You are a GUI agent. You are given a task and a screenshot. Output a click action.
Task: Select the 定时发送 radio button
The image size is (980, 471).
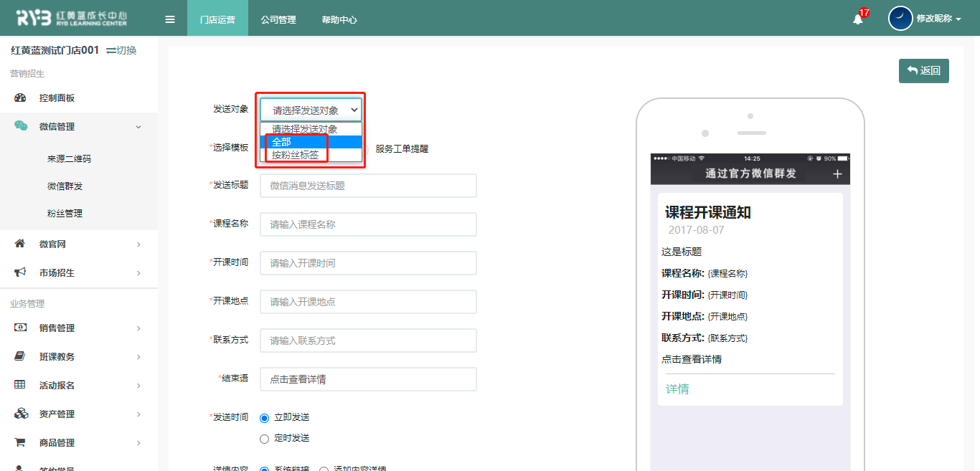(264, 438)
